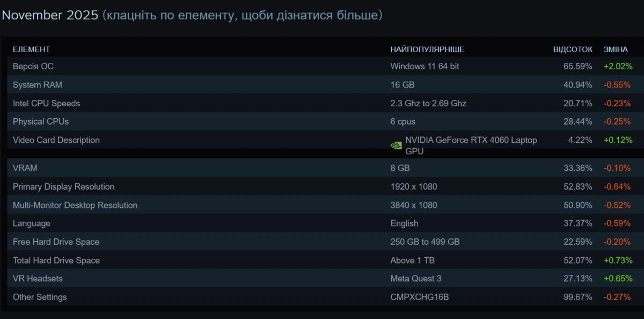Select the ВІДСОТОК column header
Screen dimensions: 644x319
(573, 49)
